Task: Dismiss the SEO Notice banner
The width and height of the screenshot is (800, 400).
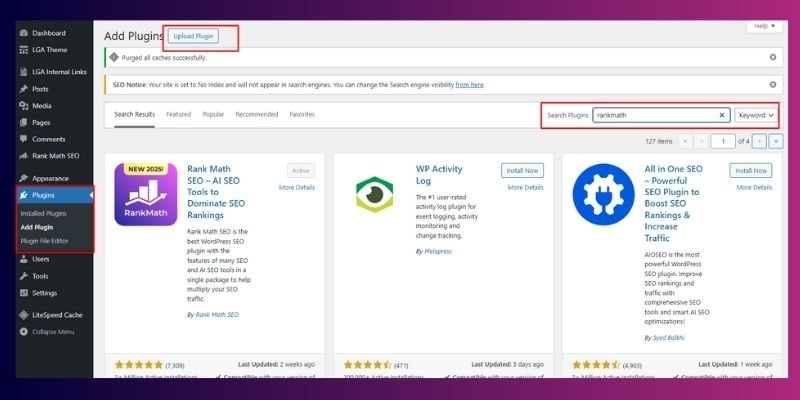Action: pos(773,85)
